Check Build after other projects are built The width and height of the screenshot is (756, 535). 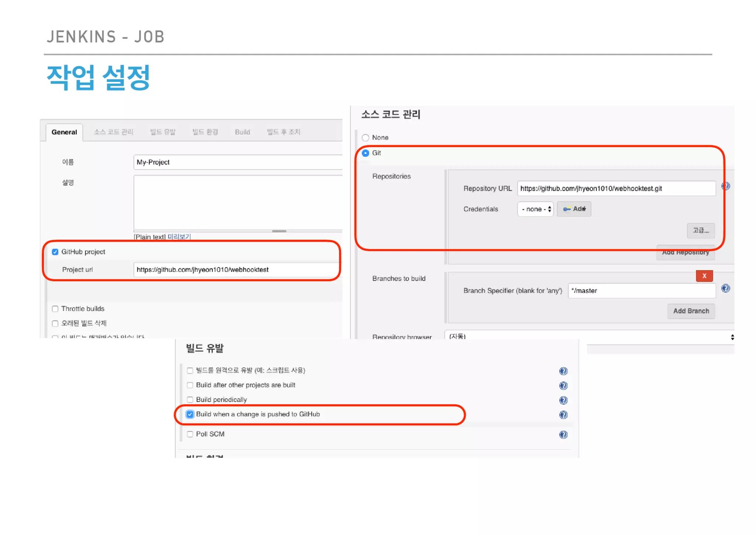pos(190,385)
